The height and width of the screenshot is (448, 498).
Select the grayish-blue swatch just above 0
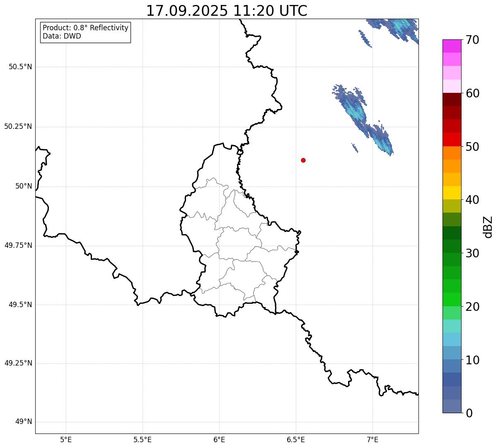point(452,406)
